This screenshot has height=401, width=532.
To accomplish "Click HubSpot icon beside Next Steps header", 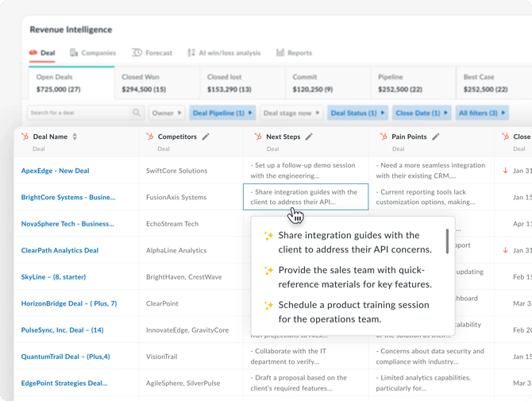I will [x=258, y=137].
